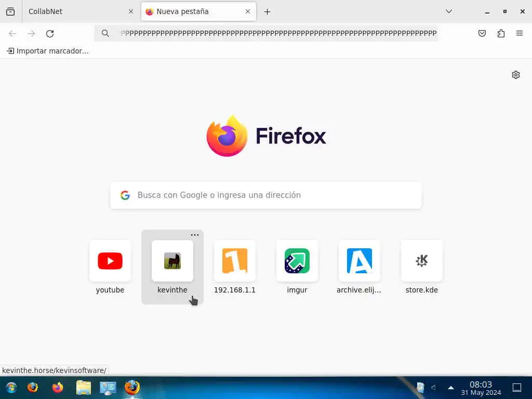Close the Nueva pestaña tab
532x399 pixels.
[x=248, y=11]
